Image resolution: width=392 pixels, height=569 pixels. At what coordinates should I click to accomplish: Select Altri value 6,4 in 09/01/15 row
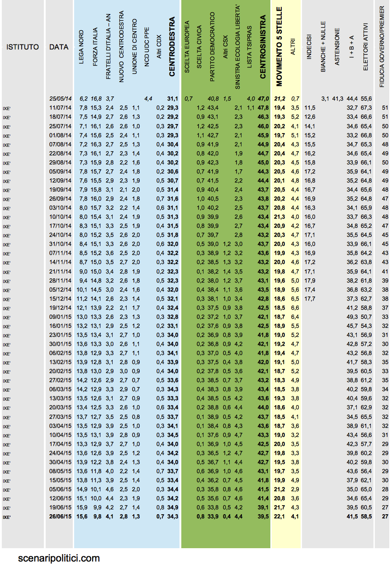pos(295,316)
